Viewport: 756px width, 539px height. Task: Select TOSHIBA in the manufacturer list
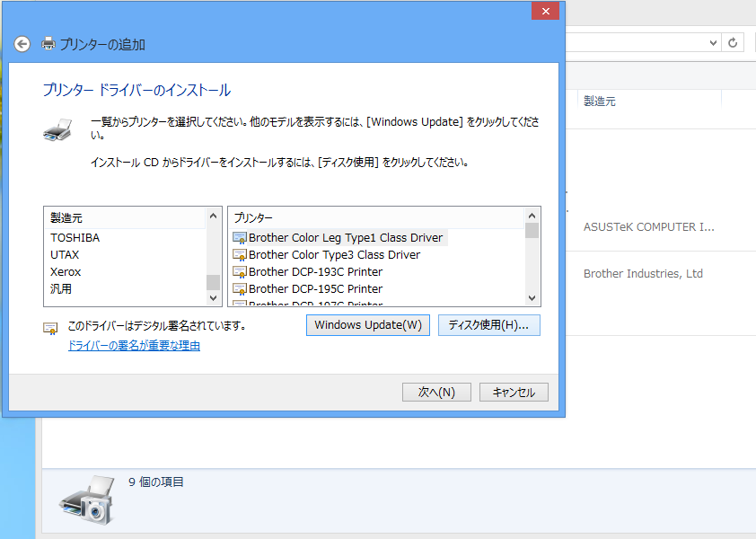[x=75, y=238]
